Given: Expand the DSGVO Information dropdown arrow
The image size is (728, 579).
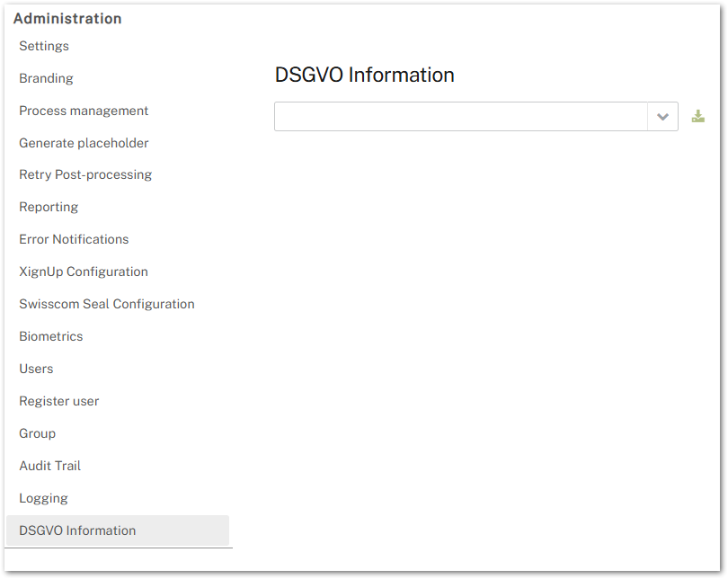Looking at the screenshot, I should (663, 117).
